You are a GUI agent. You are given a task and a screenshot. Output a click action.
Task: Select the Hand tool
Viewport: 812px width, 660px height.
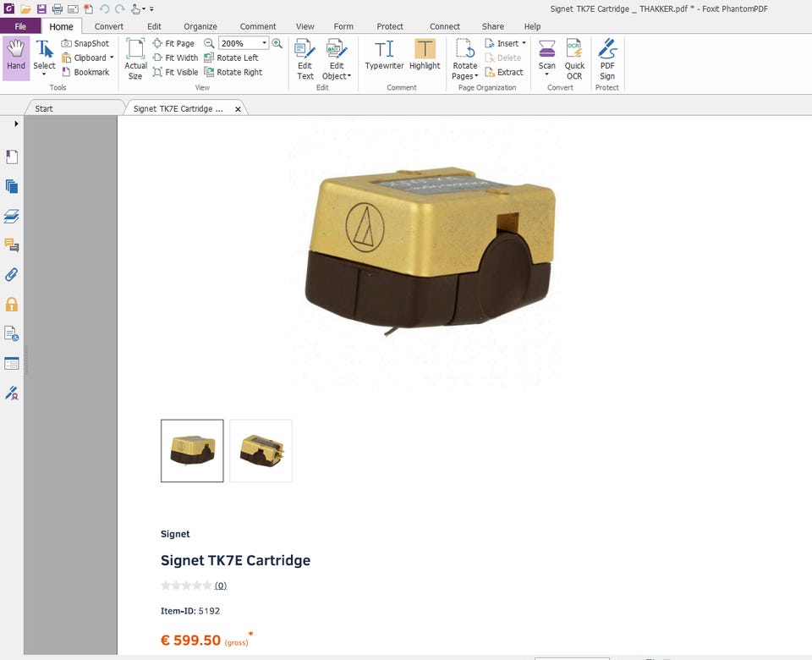[15, 57]
